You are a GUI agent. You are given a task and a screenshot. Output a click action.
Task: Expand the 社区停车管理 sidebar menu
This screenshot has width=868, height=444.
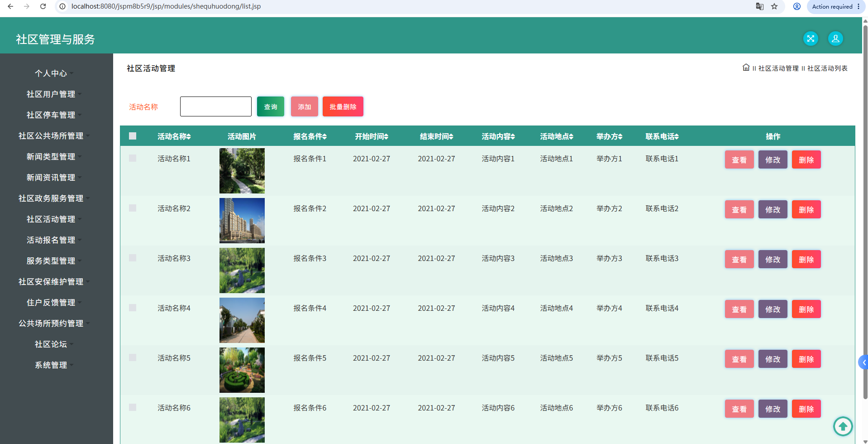click(54, 115)
